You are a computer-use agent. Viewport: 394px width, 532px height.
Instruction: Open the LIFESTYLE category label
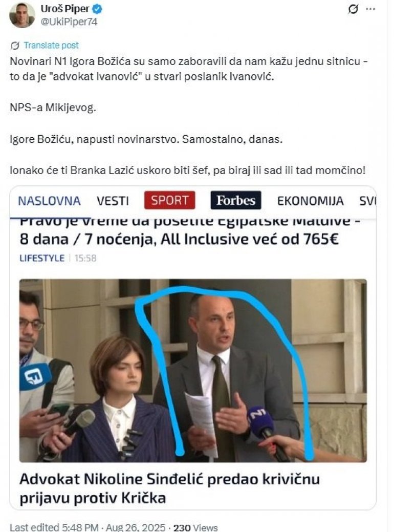click(x=42, y=258)
